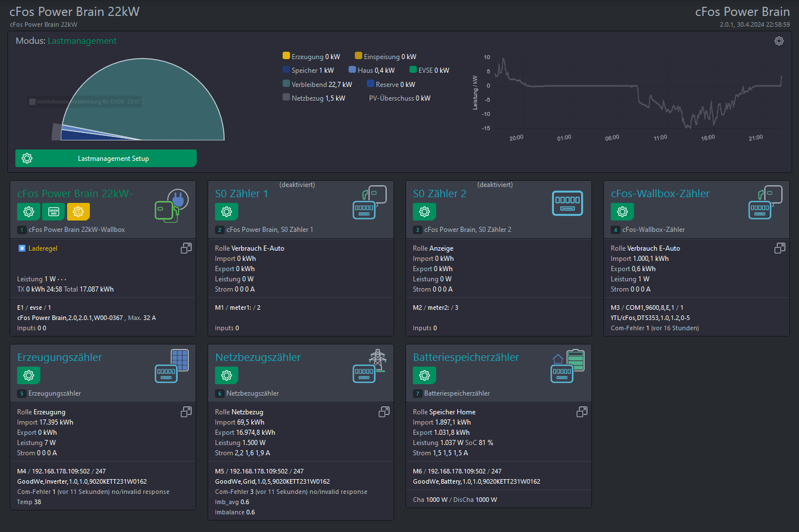Click the Lastmanagement mode link
This screenshot has width=799, height=532.
click(x=82, y=41)
